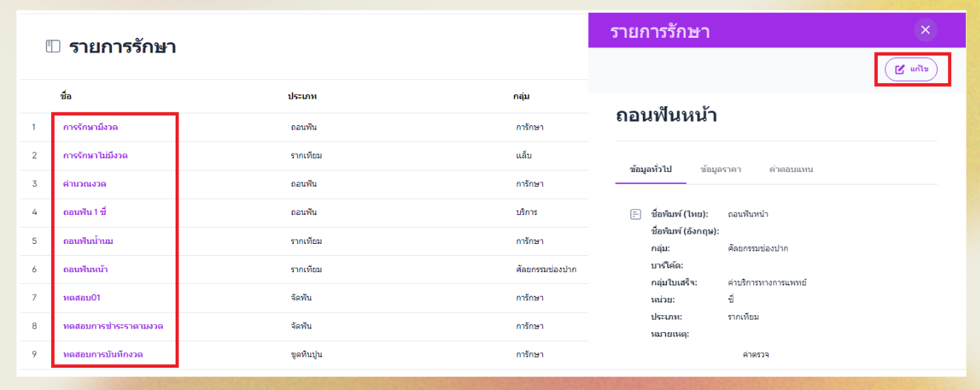Image resolution: width=980 pixels, height=390 pixels.
Task: Select the ถอนฟันน้ำนม treatment link
Action: point(88,241)
